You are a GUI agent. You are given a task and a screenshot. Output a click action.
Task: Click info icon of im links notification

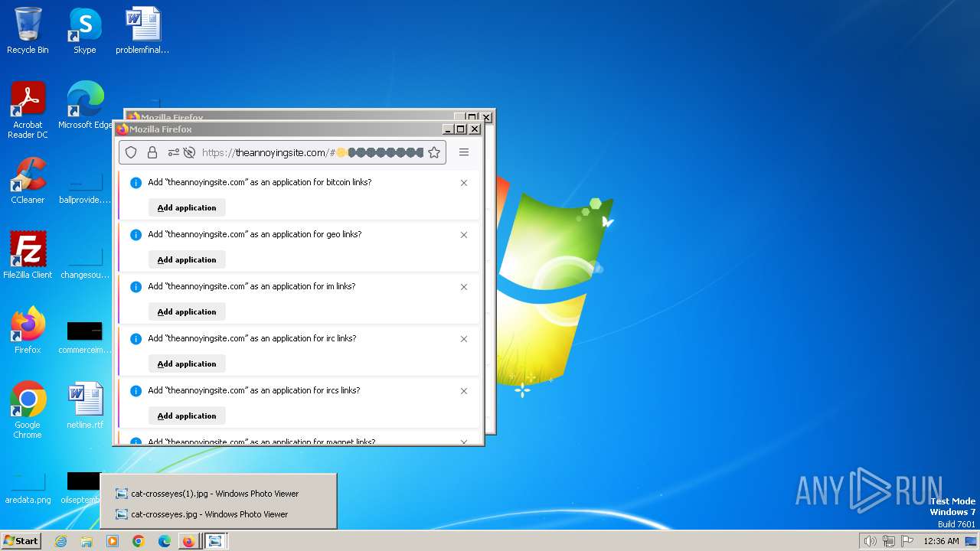[136, 287]
